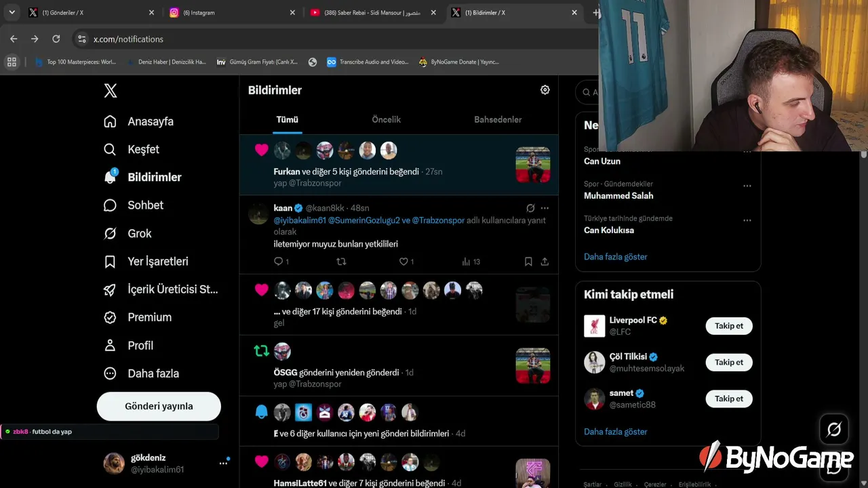Open Profil page
Image resolution: width=868 pixels, height=488 pixels.
tap(129, 345)
